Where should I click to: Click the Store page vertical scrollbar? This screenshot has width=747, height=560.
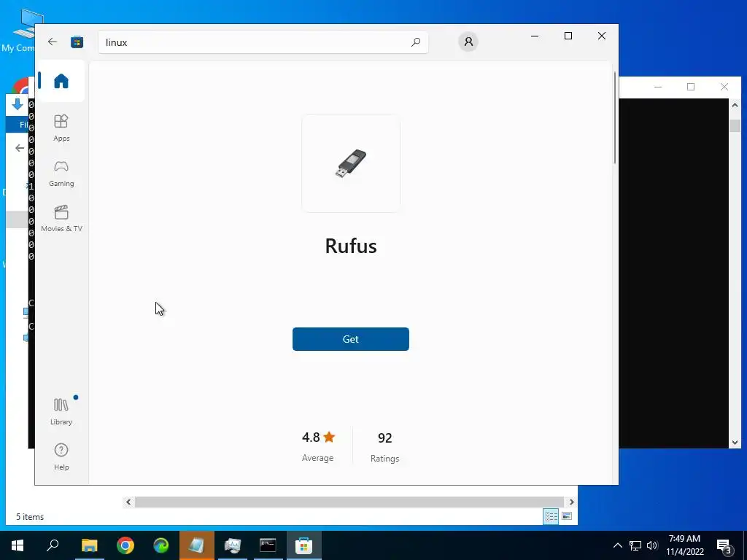click(614, 117)
